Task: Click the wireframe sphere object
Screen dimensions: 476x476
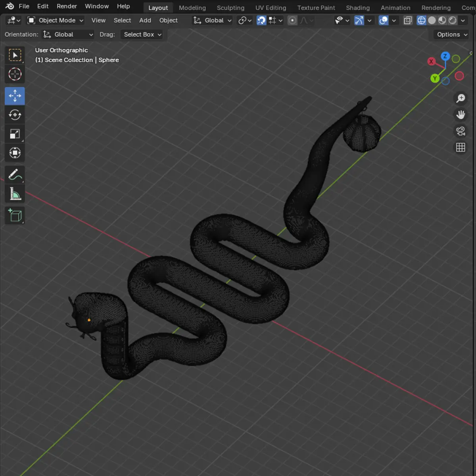Action: click(x=362, y=133)
